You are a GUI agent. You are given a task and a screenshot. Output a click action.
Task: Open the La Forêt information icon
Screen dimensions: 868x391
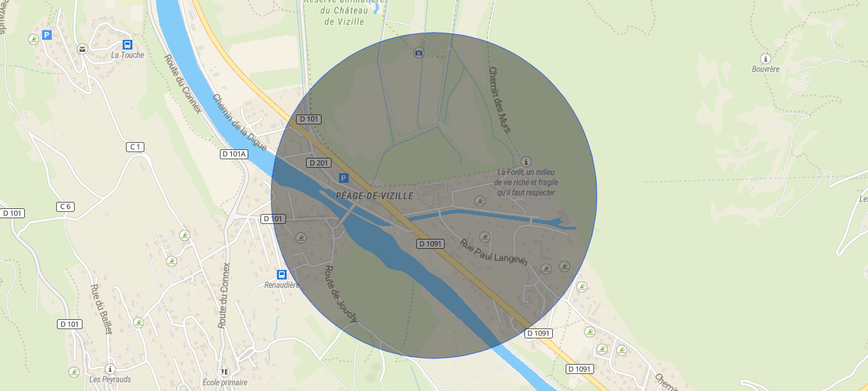coord(526,162)
